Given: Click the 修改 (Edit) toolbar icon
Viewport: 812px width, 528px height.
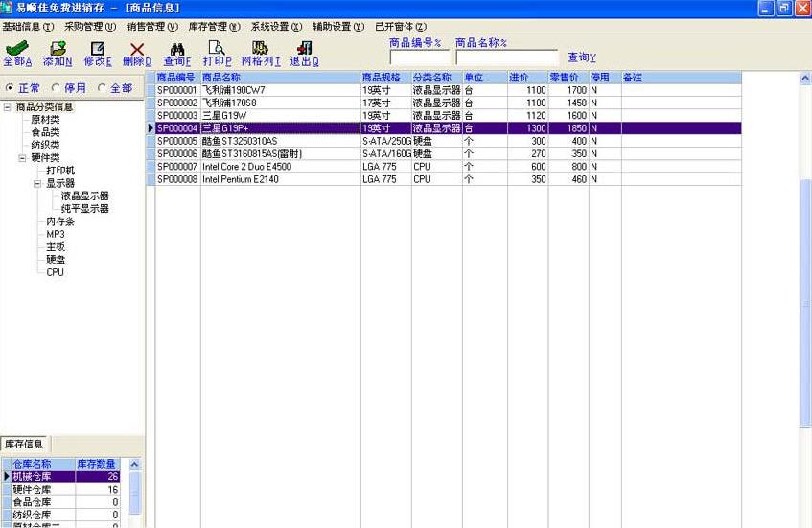Looking at the screenshot, I should (x=97, y=49).
